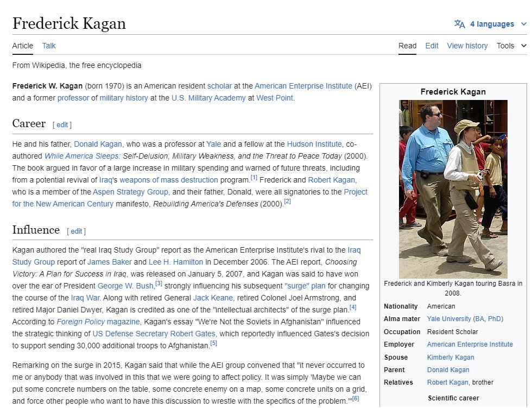Screen dimensions: 532x408
Task: Select the Read tab
Action: coord(407,46)
